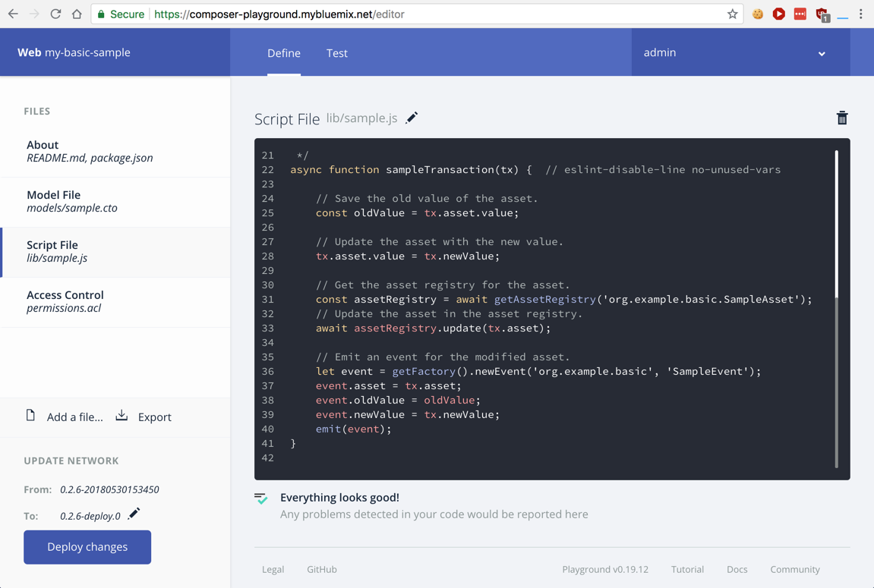Edit the deploy version with the pencil icon
The width and height of the screenshot is (874, 588).
coord(133,514)
